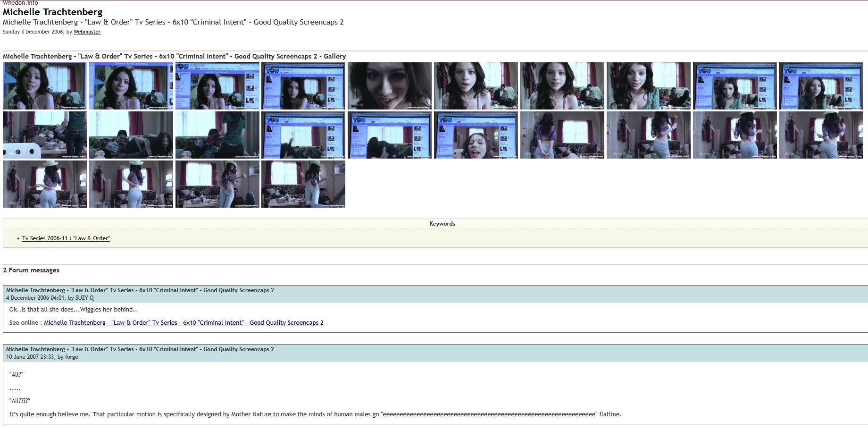Open the ninth thumbnail in the second gallery row
Image resolution: width=868 pixels, height=430 pixels.
735,135
